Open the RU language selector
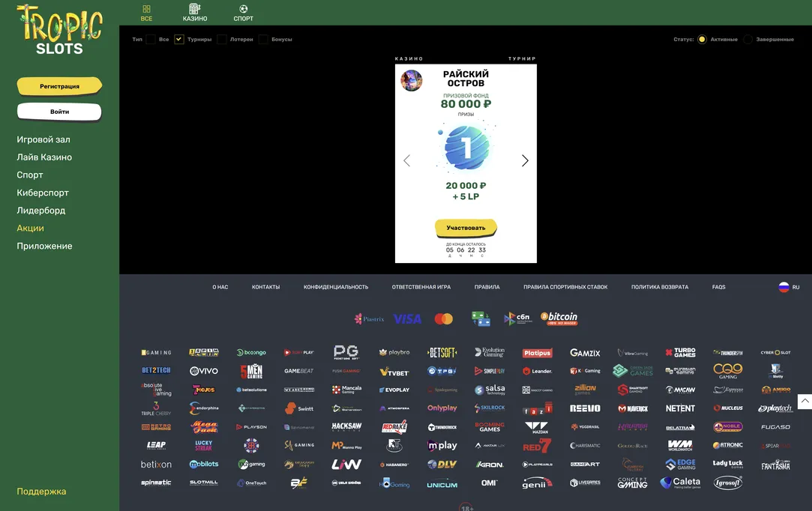812x511 pixels. click(x=789, y=287)
